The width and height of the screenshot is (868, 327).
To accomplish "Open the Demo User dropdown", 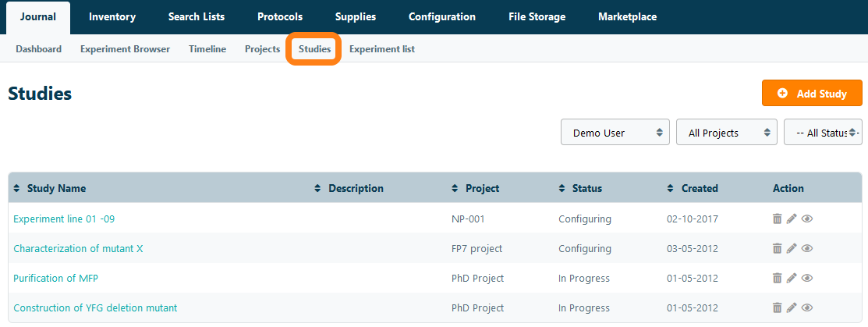I will tap(615, 133).
